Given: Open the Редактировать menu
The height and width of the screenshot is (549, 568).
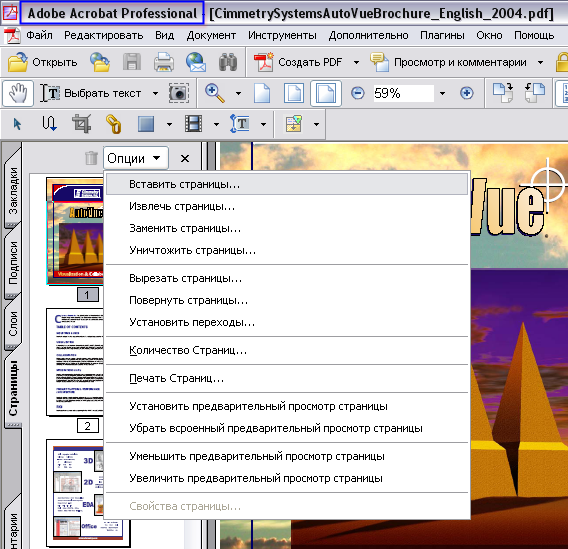Looking at the screenshot, I should 104,35.
